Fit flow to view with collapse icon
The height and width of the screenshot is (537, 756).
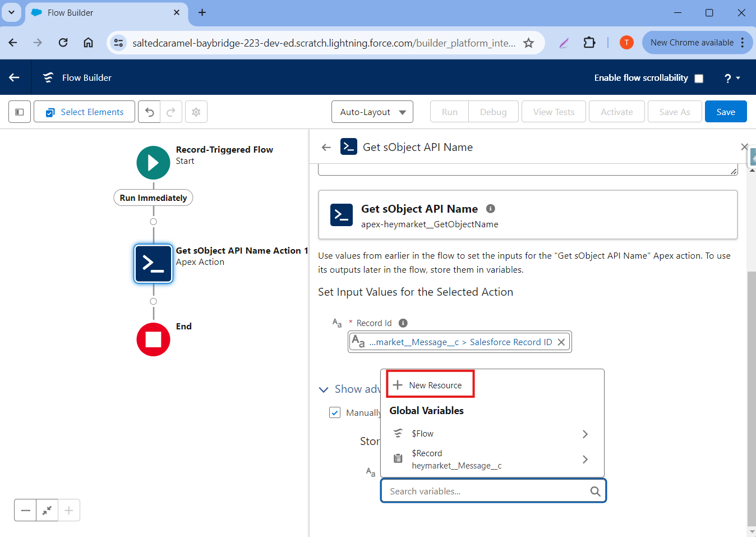pos(47,510)
